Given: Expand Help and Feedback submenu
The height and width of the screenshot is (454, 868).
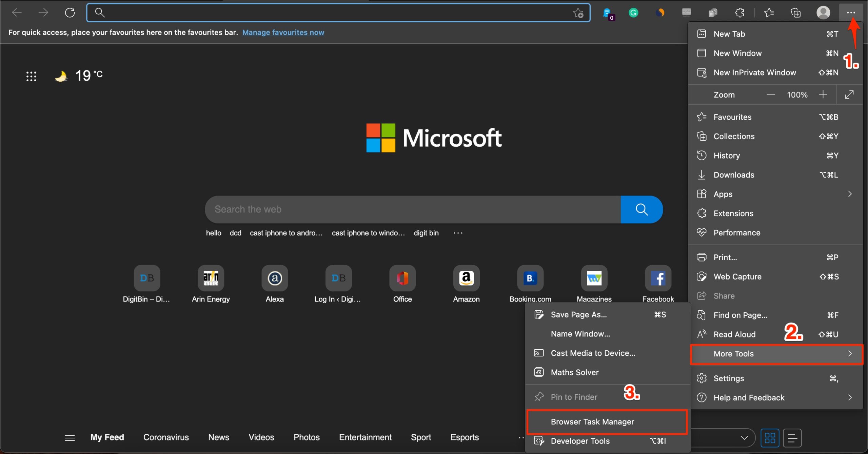Looking at the screenshot, I should (x=776, y=398).
